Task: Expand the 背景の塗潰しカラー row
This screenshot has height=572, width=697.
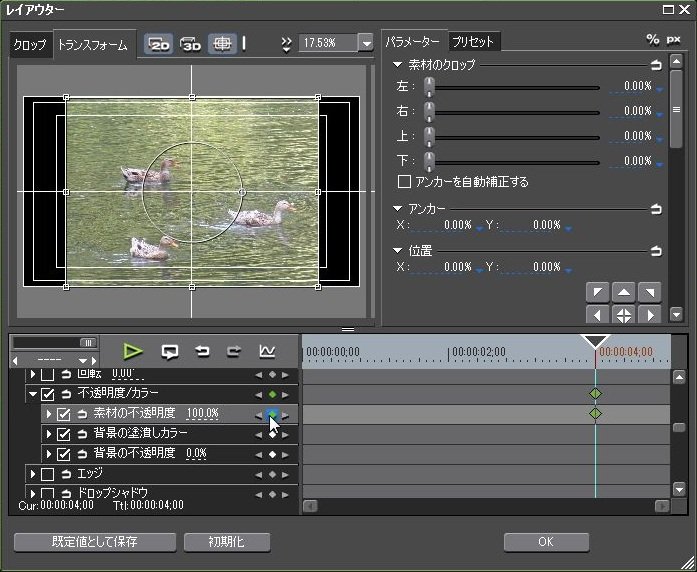Action: [49, 434]
